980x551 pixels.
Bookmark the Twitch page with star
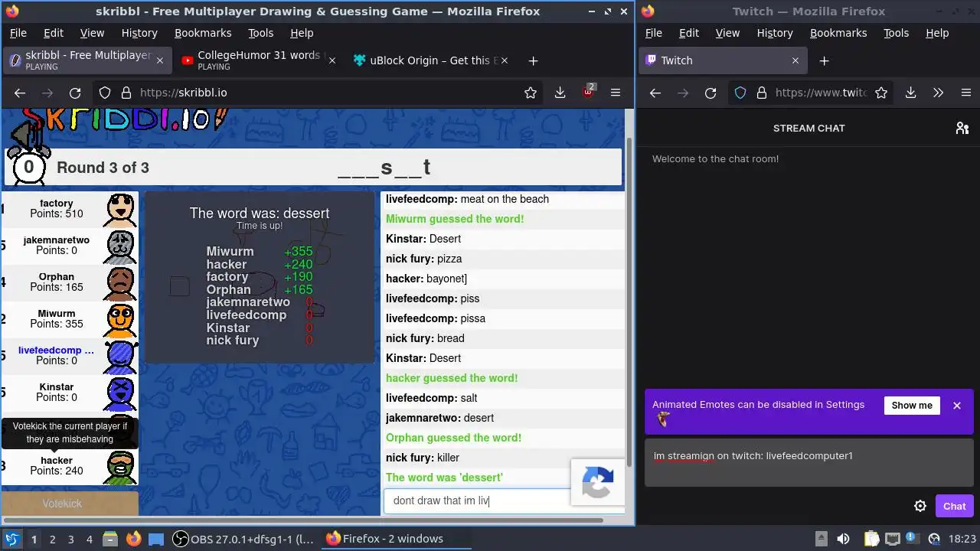(x=881, y=93)
